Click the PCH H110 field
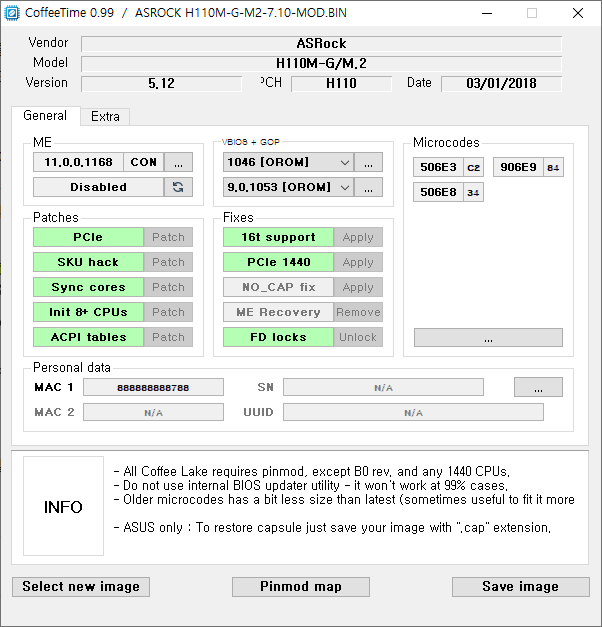The height and width of the screenshot is (627, 602). pos(341,84)
